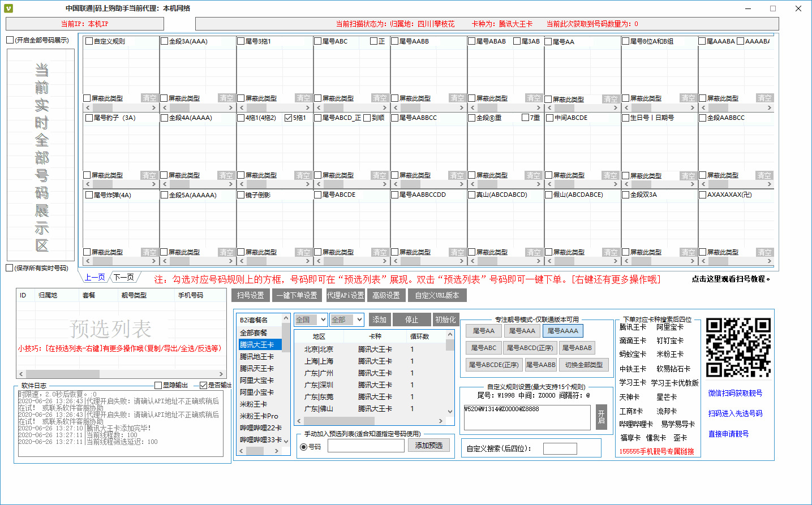The height and width of the screenshot is (505, 812).
Task: Click region list vertical scrollbar down arrow
Action: pos(450,412)
